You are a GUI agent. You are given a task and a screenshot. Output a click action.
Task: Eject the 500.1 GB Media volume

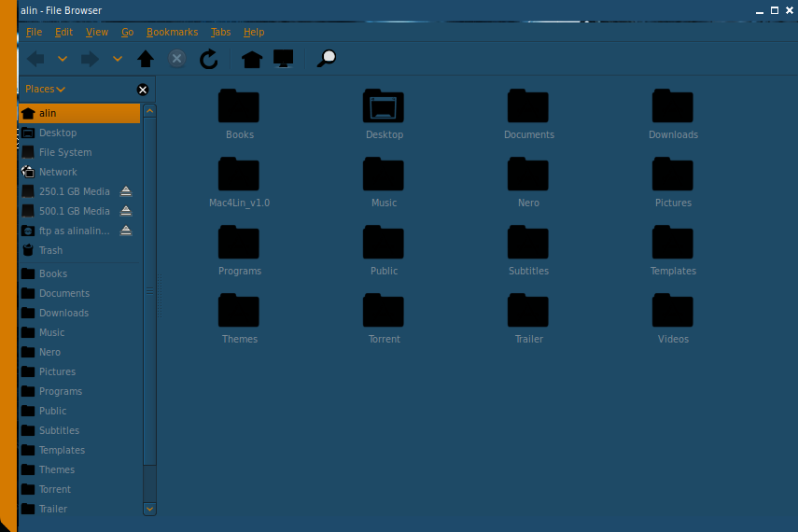126,211
